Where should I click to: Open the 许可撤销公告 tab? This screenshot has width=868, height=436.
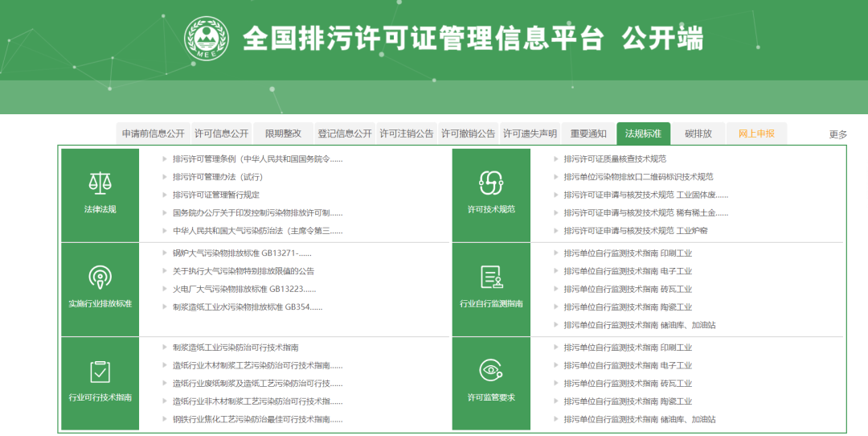tap(468, 134)
